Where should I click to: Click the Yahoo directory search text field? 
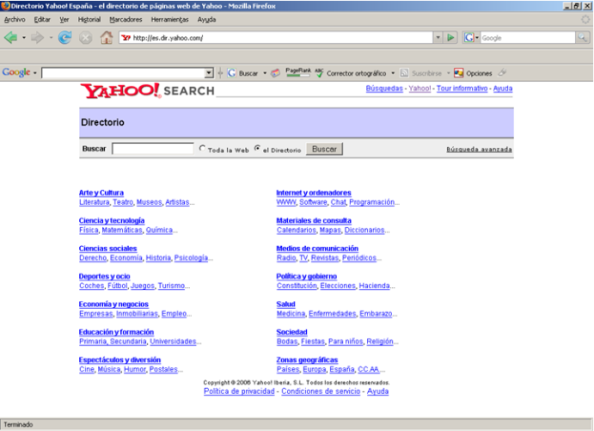tap(153, 148)
